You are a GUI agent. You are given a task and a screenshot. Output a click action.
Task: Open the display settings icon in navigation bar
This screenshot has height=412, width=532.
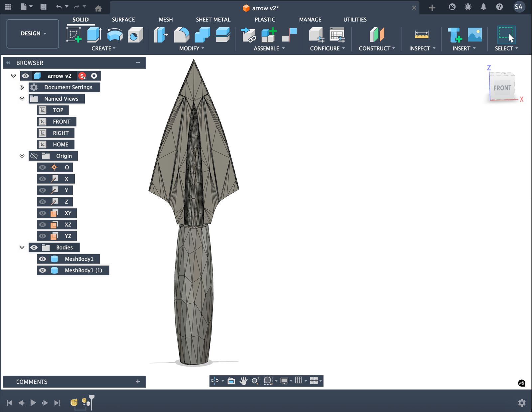pyautogui.click(x=284, y=381)
